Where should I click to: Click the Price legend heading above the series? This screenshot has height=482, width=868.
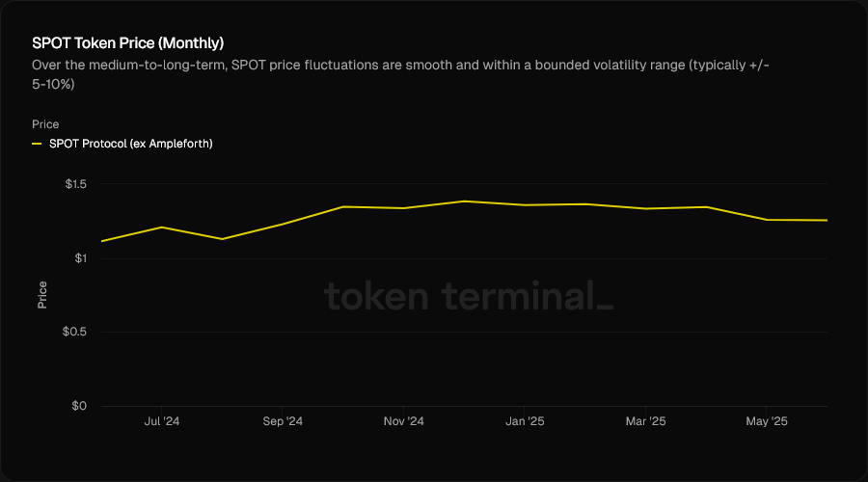pos(45,124)
